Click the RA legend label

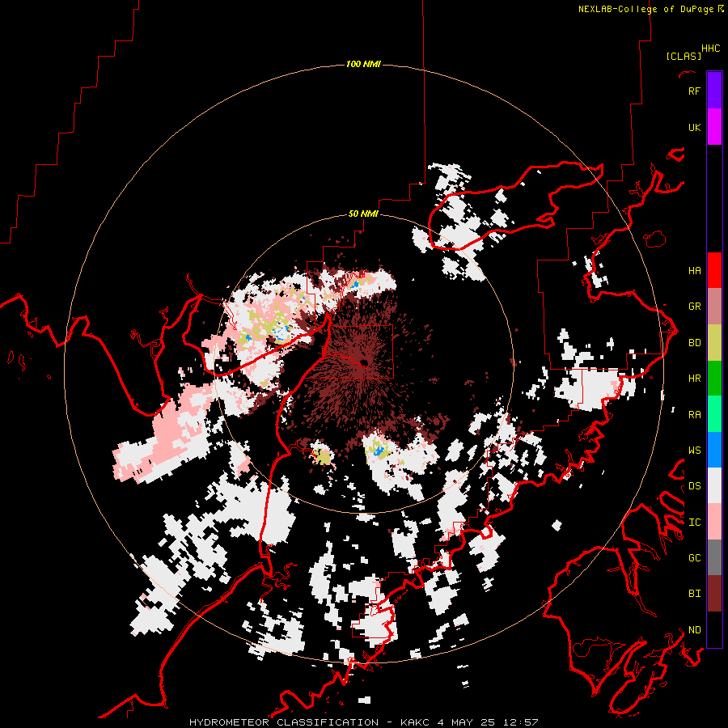click(694, 414)
